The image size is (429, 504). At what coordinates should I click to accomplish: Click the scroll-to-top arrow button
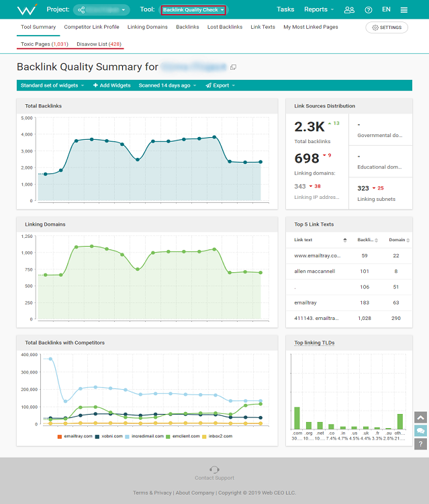[x=420, y=418]
